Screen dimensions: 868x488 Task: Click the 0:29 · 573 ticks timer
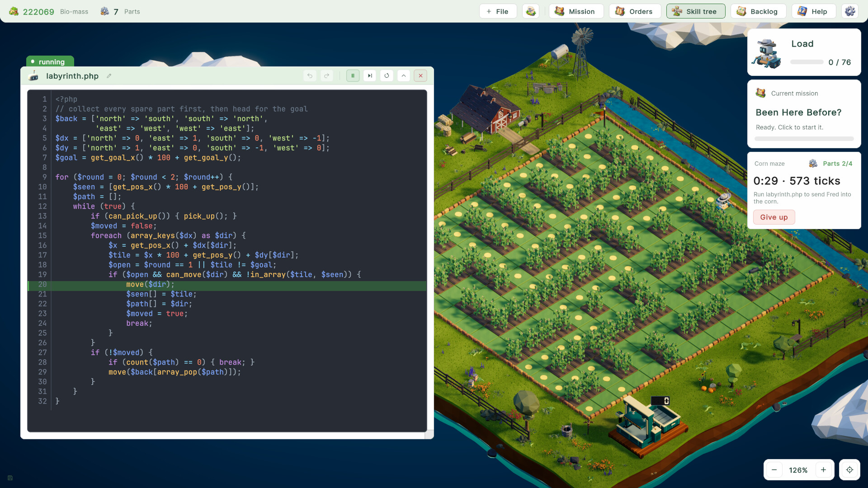point(797,181)
